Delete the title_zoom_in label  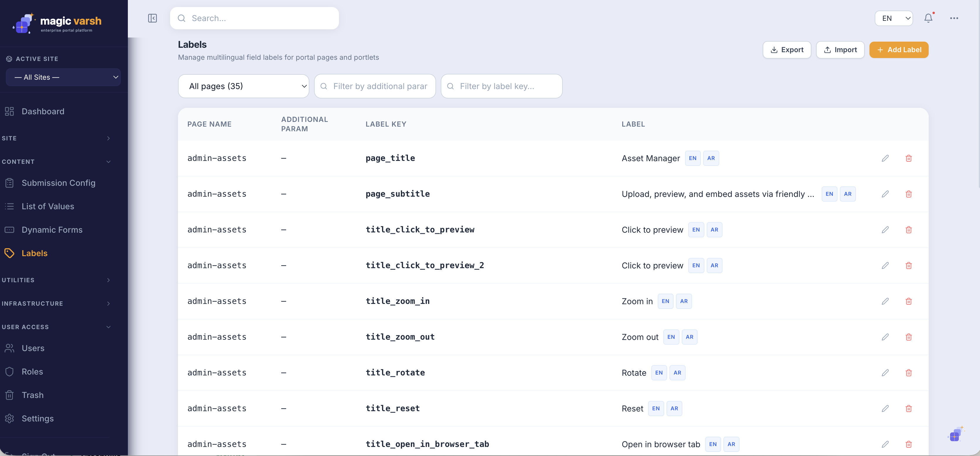908,301
